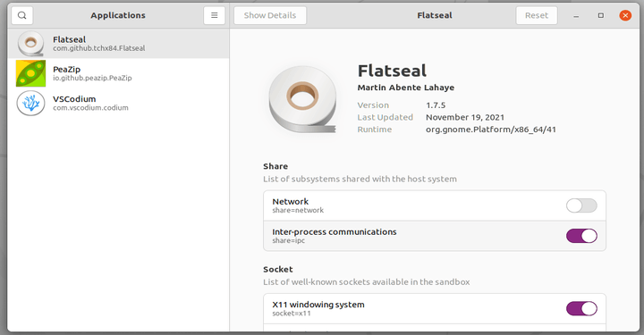
Task: Select PeaZip in the applications list
Action: pyautogui.click(x=118, y=73)
